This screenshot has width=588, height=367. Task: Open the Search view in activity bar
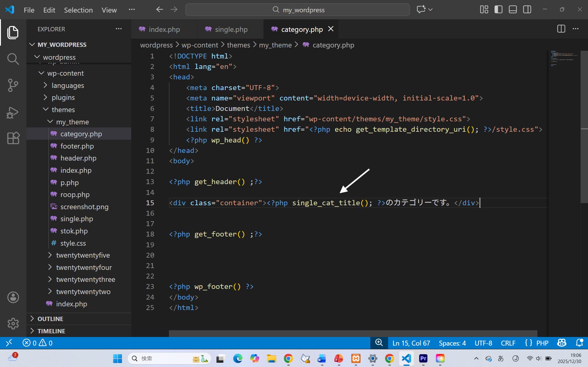(x=13, y=59)
